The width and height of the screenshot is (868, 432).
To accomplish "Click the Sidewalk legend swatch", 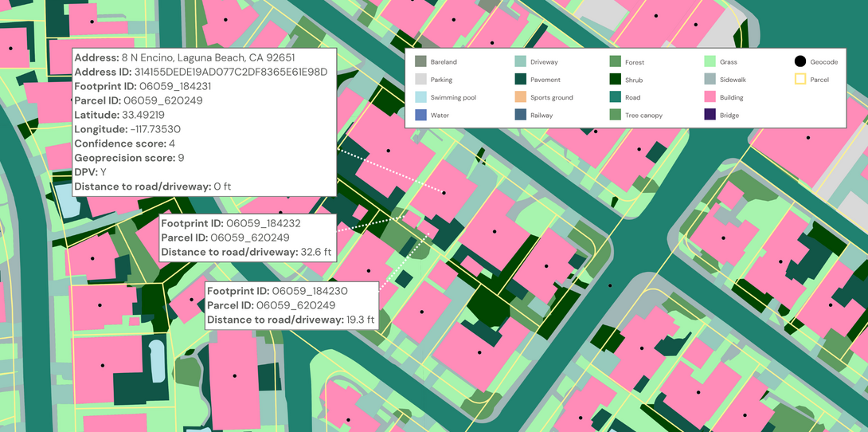I will (x=710, y=80).
